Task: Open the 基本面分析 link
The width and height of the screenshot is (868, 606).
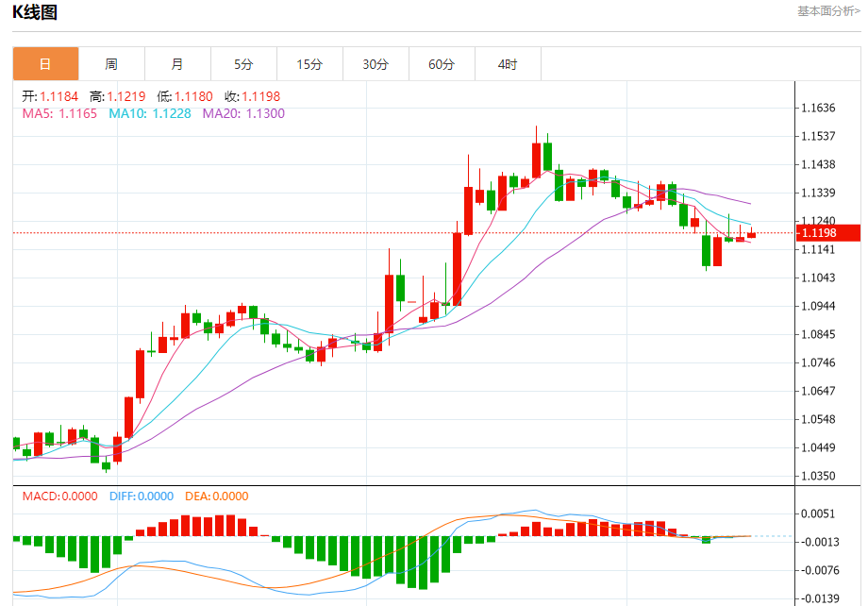Action: [x=828, y=11]
